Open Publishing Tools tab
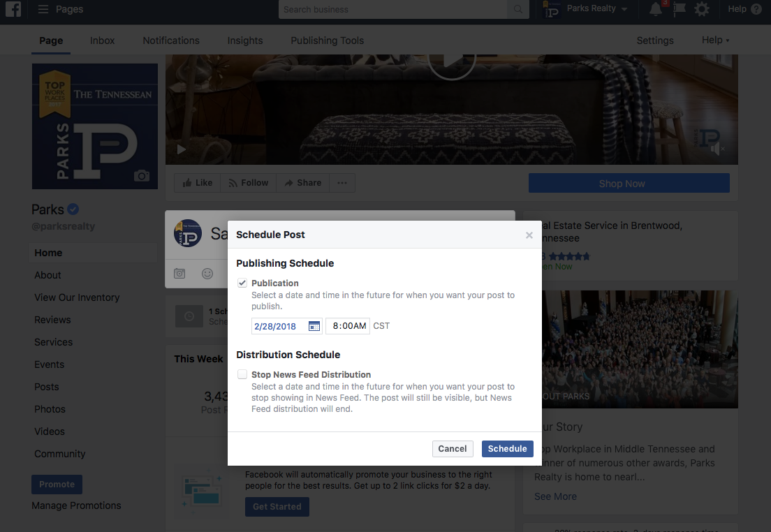771x532 pixels. (327, 40)
